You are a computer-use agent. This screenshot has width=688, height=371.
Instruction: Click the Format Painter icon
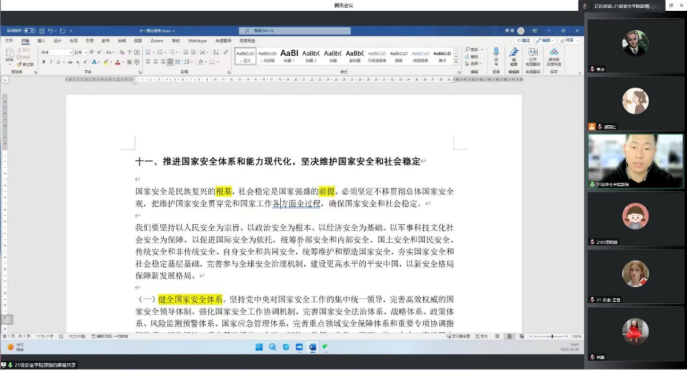[26, 64]
